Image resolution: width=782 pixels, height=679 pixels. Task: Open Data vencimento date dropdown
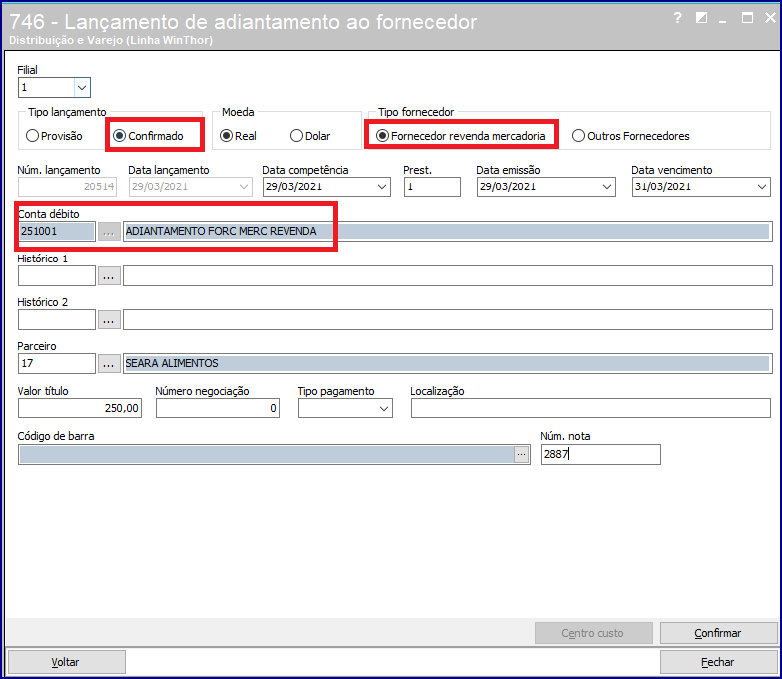pyautogui.click(x=762, y=187)
